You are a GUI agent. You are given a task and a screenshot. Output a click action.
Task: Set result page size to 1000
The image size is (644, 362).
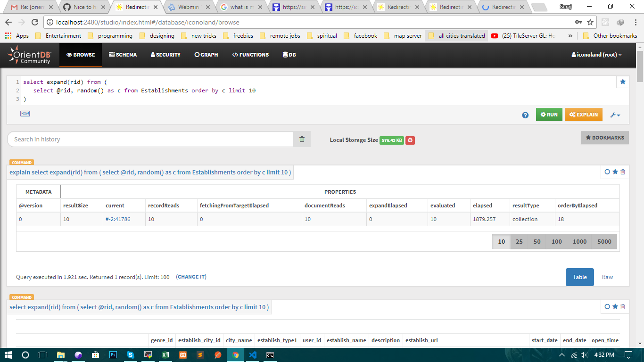[x=580, y=241]
